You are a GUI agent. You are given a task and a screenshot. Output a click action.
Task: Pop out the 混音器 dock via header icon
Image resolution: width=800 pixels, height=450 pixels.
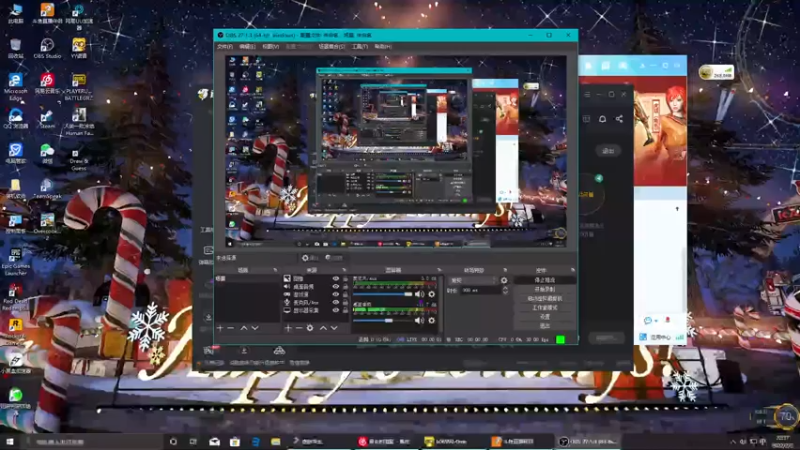(439, 270)
